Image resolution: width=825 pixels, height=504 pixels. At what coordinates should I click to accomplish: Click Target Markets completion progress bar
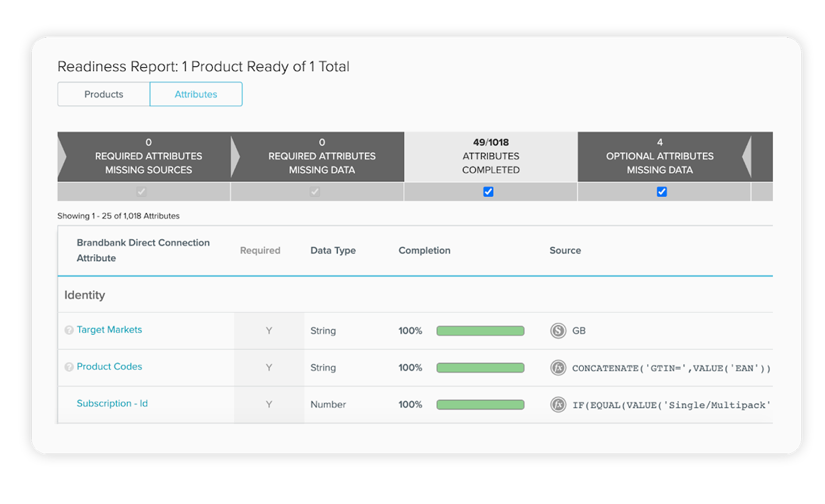coord(480,331)
